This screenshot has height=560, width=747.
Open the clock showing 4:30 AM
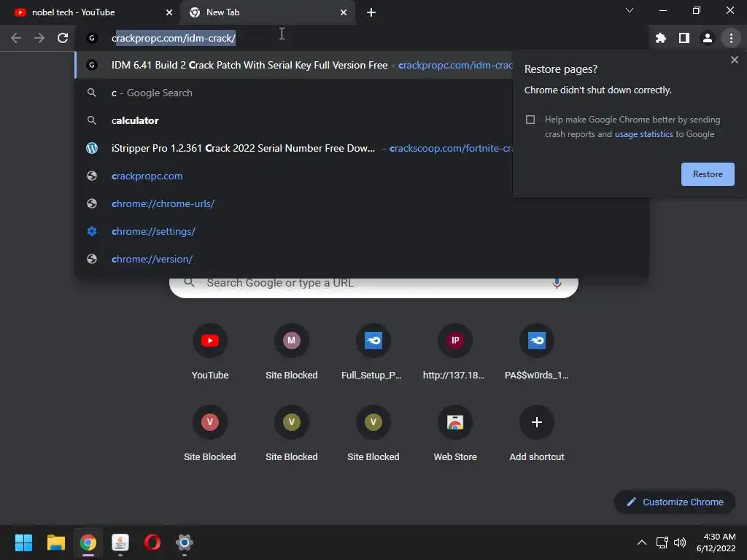pyautogui.click(x=716, y=542)
